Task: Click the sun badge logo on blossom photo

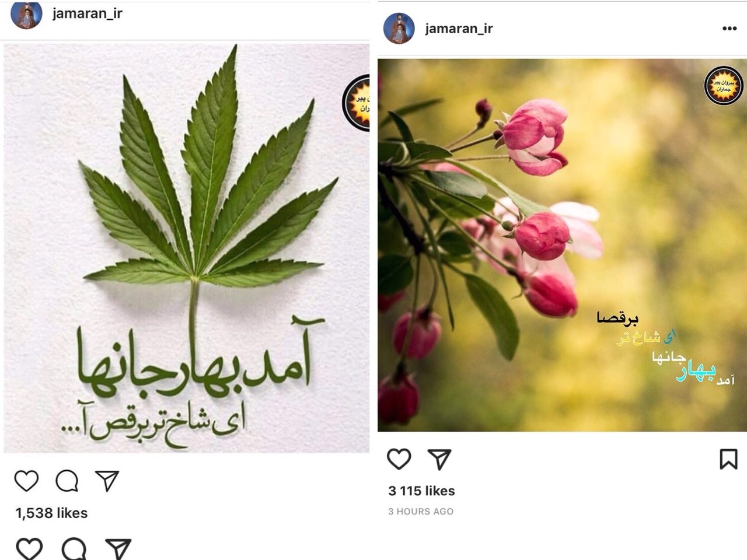Action: (x=724, y=86)
